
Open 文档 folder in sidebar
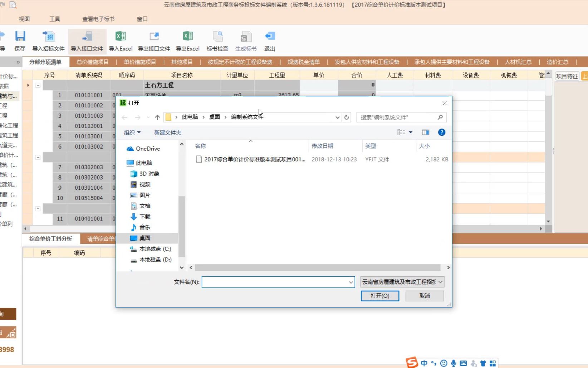[140, 206]
